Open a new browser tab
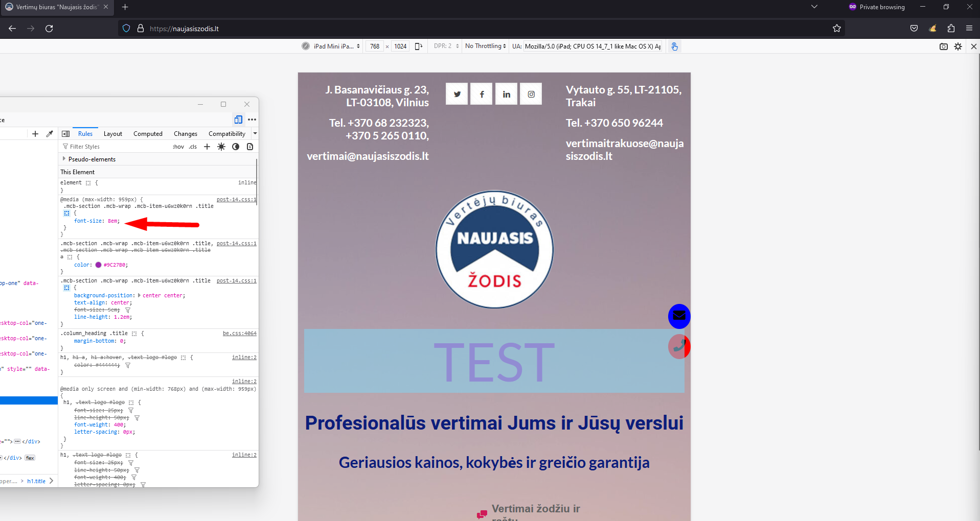Screen dimensions: 980x521 tap(125, 7)
